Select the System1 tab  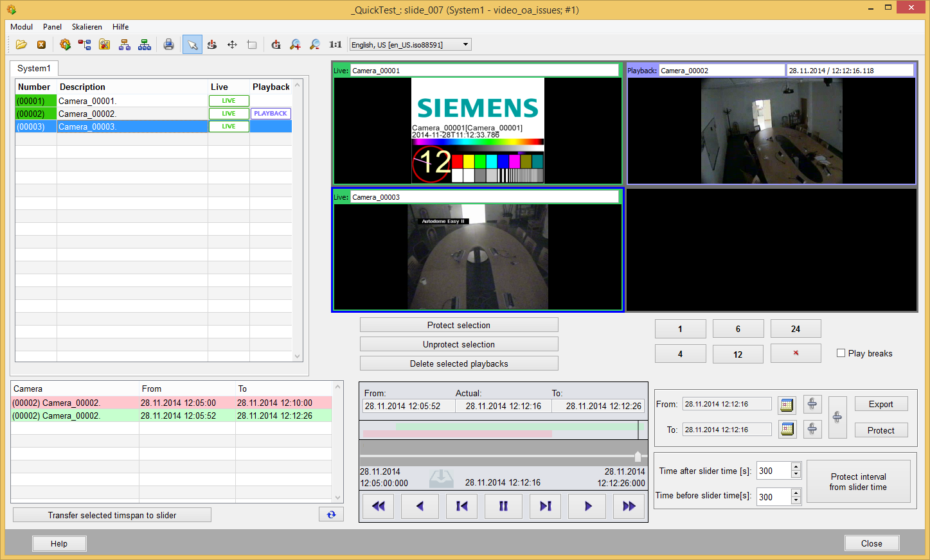[x=34, y=68]
